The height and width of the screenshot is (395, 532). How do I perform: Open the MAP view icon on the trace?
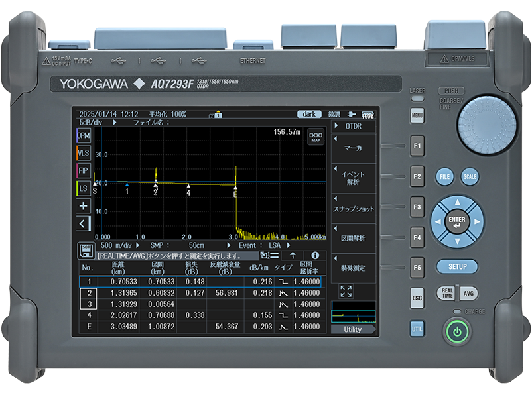316,137
